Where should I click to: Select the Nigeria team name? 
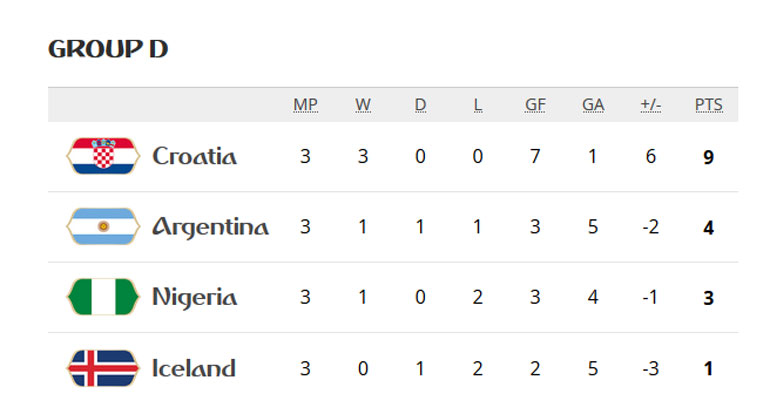tap(194, 297)
